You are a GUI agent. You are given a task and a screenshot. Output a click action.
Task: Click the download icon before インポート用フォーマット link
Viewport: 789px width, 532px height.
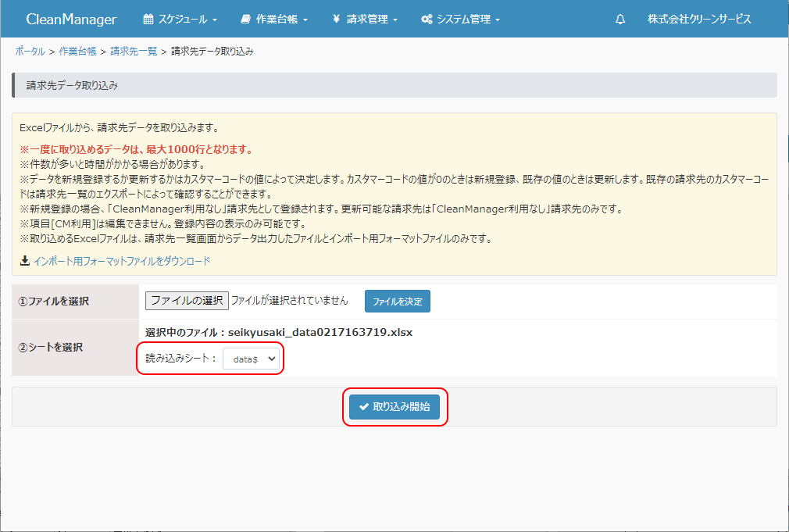(24, 261)
